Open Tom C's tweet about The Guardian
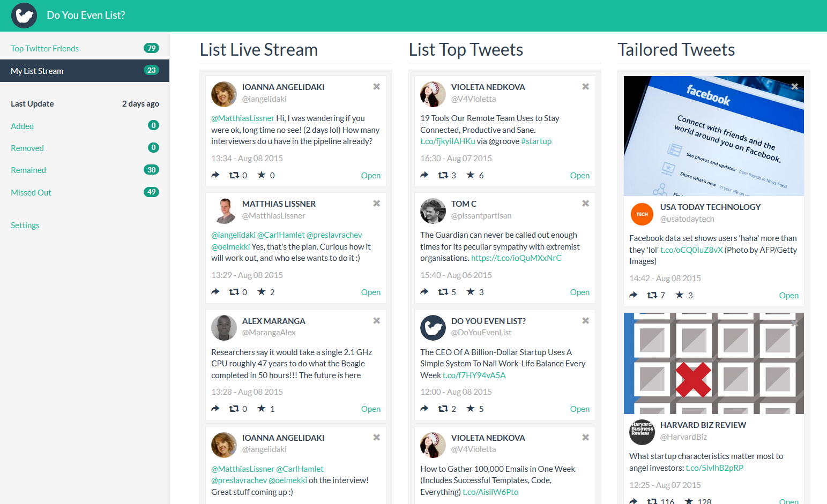 (x=579, y=291)
